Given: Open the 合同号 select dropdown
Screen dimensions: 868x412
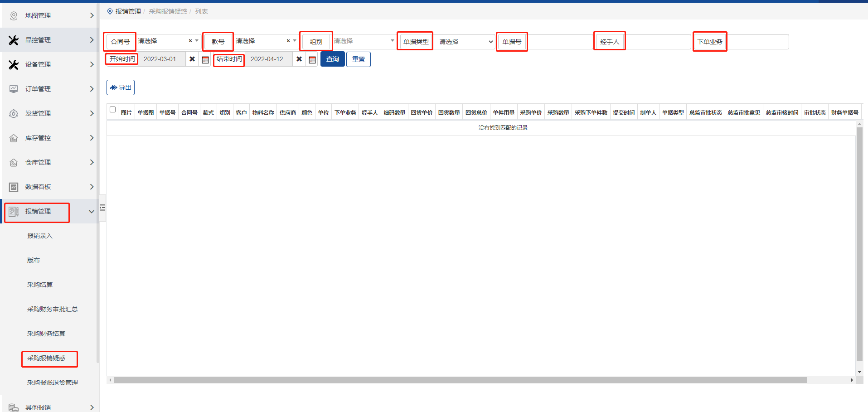Looking at the screenshot, I should [x=166, y=41].
